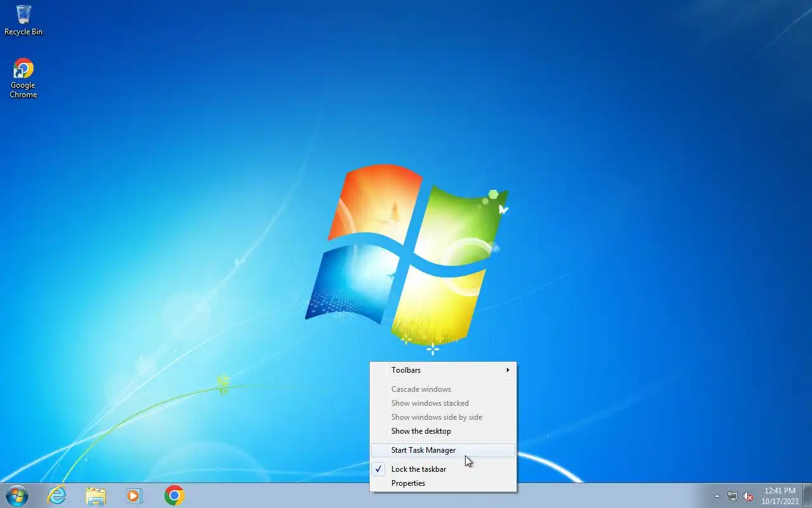Click Show windows stacked entry
This screenshot has width=812, height=508.
443,403
